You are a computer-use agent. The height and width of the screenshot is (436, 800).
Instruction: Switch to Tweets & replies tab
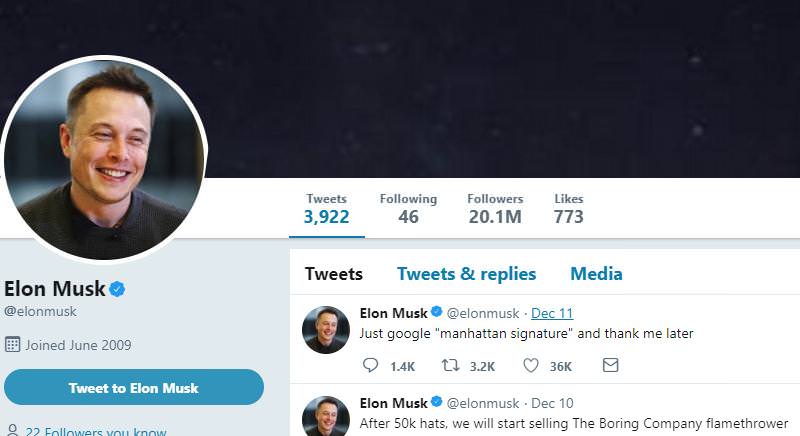[x=466, y=274]
